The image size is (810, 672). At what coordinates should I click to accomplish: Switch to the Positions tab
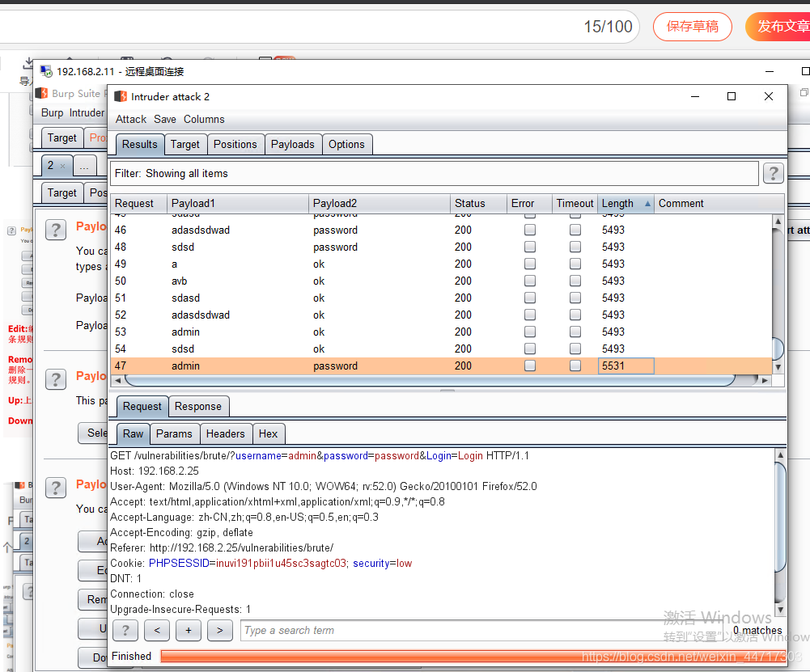pos(235,145)
